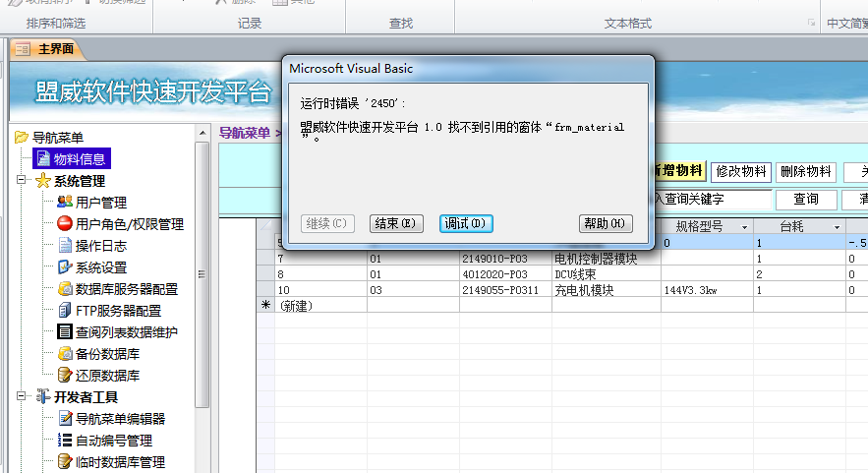Open 导航菜单编辑器 in the tree
The width and height of the screenshot is (868, 473).
click(121, 419)
